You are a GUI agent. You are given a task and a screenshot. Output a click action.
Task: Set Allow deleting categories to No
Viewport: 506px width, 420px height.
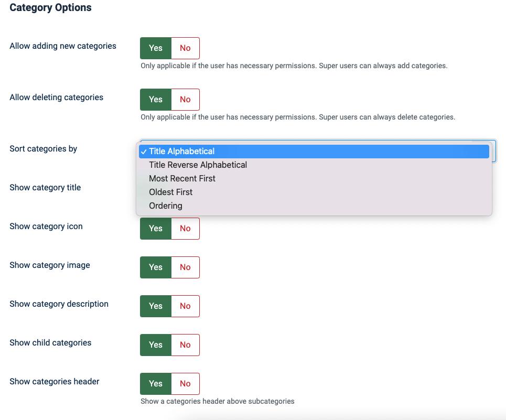pyautogui.click(x=185, y=99)
